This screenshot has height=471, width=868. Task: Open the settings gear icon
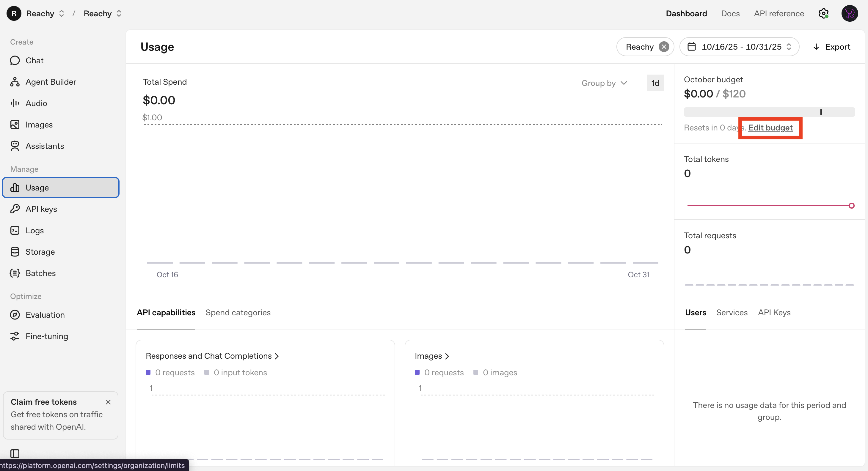tap(823, 13)
